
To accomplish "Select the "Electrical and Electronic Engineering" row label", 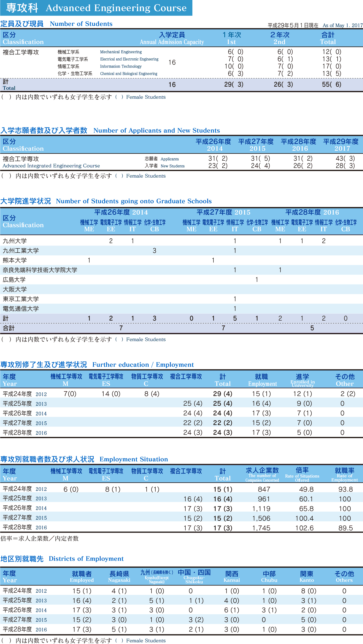I will click(x=129, y=59).
